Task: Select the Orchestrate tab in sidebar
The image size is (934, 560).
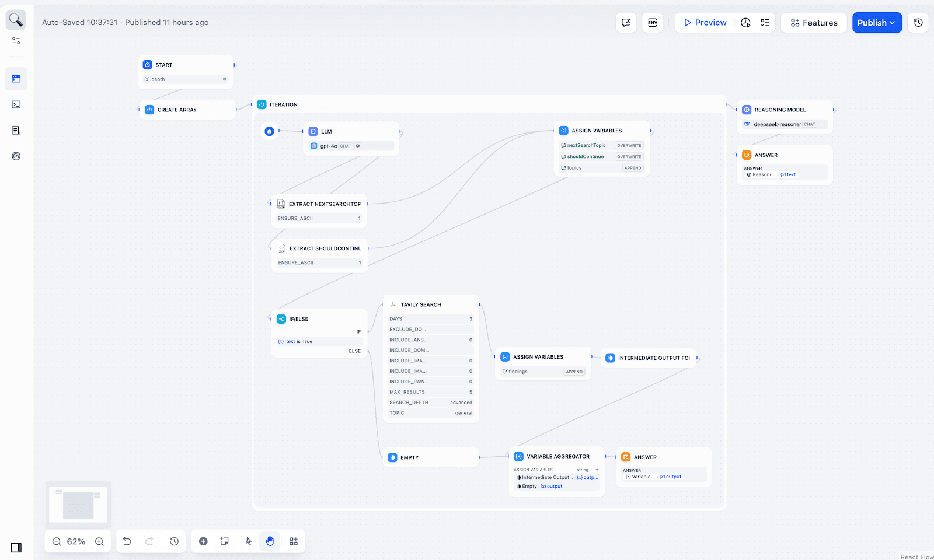Action: coord(16,79)
